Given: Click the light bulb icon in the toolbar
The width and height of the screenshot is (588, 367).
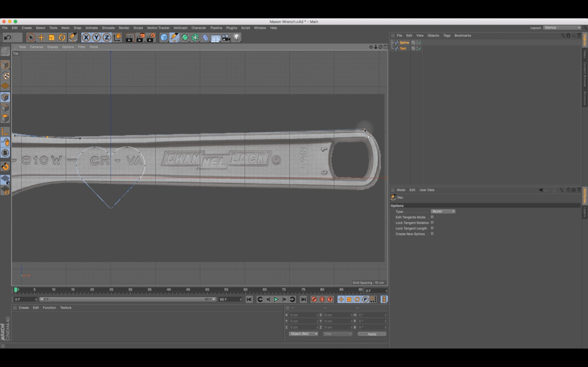Looking at the screenshot, I should click(x=236, y=37).
